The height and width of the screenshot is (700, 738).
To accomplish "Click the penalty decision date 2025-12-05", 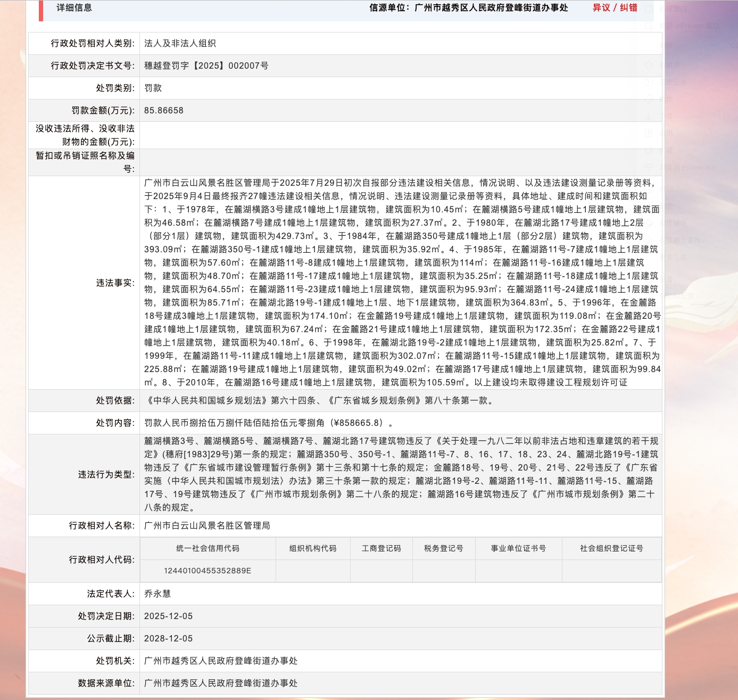I will pos(169,616).
